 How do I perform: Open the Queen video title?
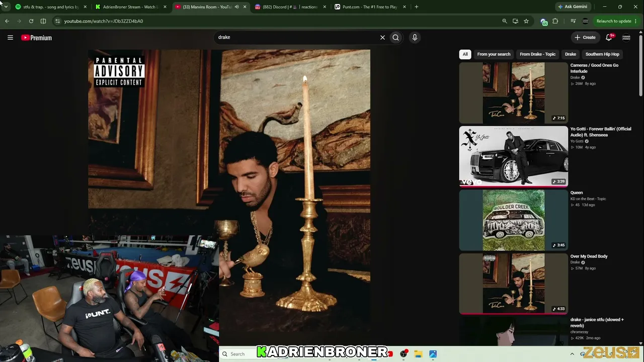click(577, 193)
